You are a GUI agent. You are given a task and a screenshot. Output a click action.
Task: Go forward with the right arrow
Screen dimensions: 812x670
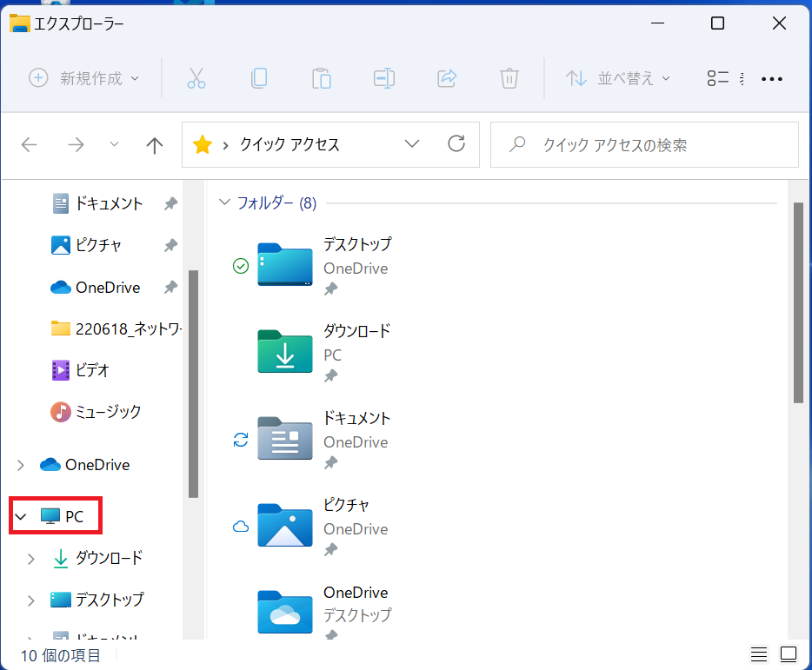(x=77, y=144)
